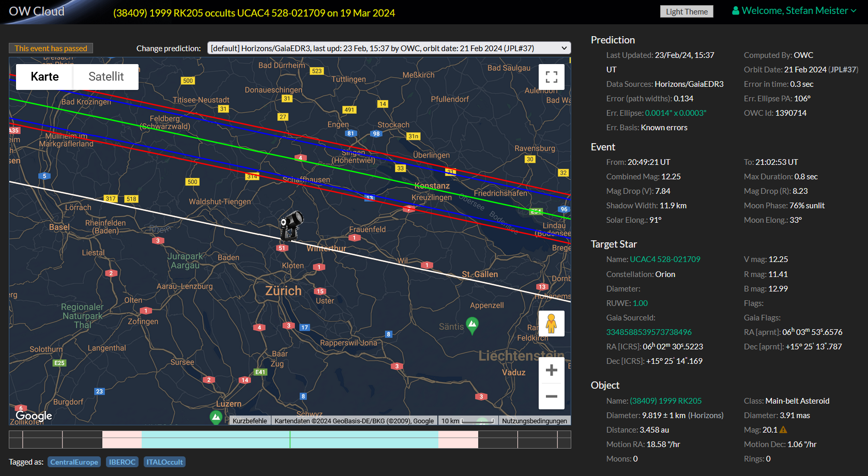Zoom in on the map
868x476 pixels.
[x=552, y=370]
